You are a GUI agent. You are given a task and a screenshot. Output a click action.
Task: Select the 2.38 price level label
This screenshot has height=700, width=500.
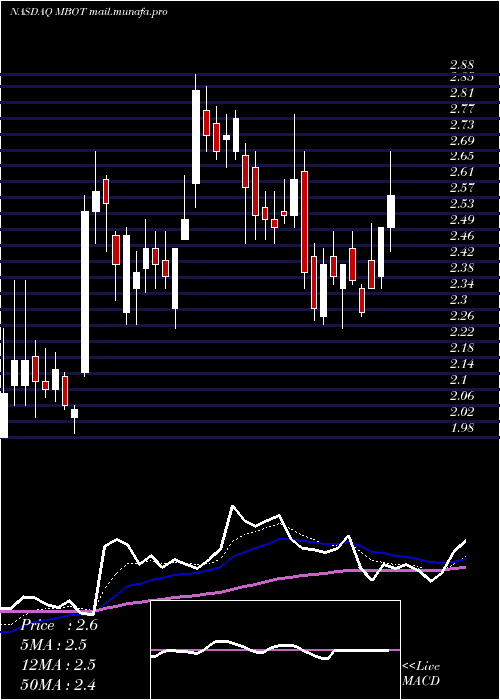(462, 267)
